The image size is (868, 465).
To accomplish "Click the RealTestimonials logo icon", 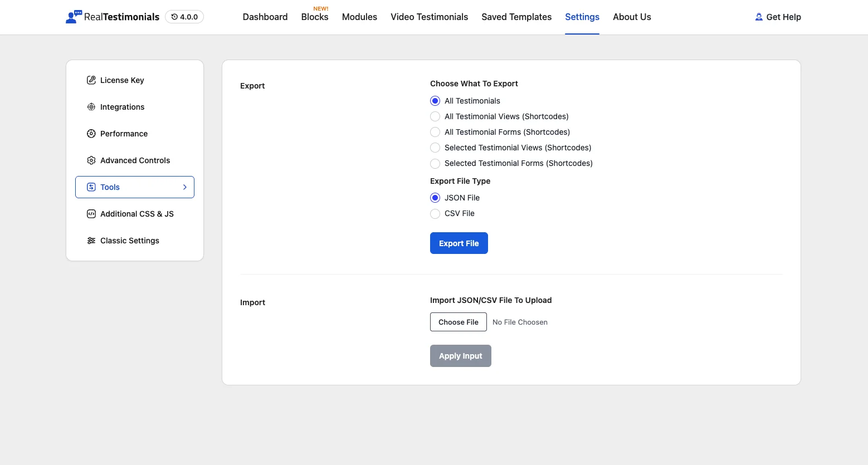I will [x=74, y=17].
